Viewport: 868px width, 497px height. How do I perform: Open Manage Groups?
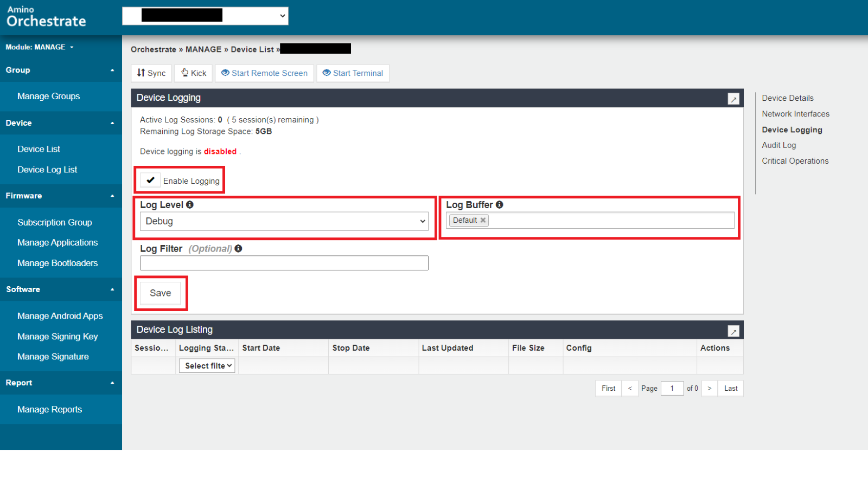click(x=48, y=96)
